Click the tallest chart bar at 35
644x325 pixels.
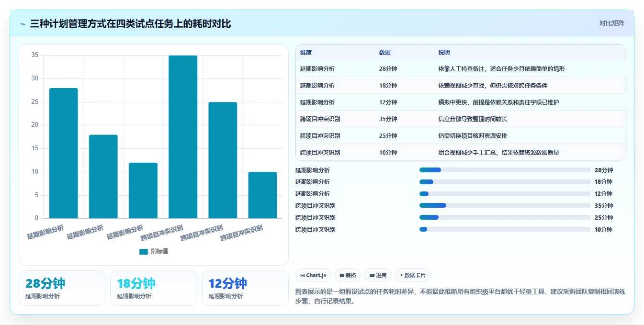[183, 137]
